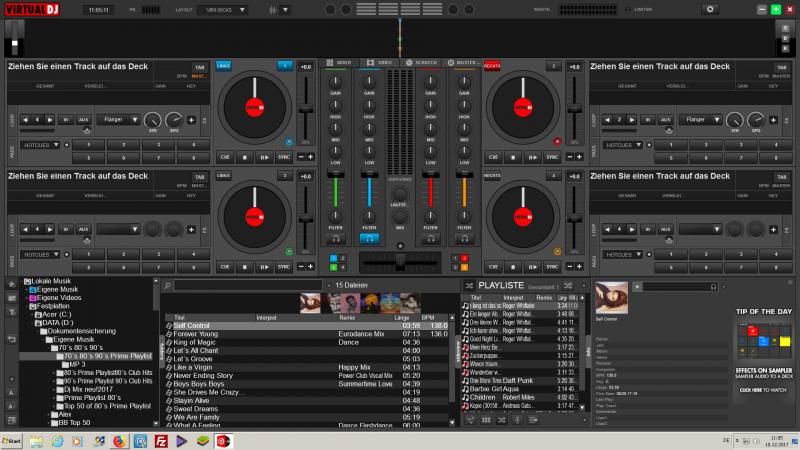
Task: Toggle the blue LINKS button on deck 1
Action: pyautogui.click(x=223, y=66)
